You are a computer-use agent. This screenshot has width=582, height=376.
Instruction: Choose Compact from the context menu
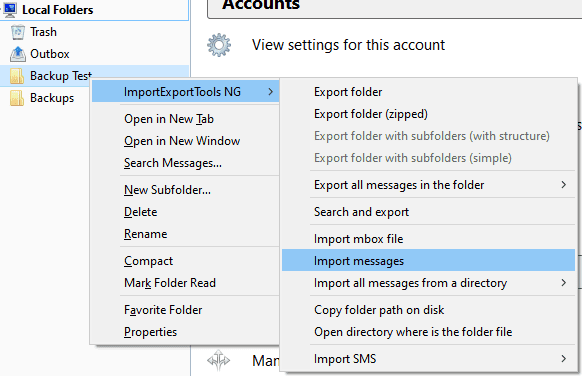186,261
